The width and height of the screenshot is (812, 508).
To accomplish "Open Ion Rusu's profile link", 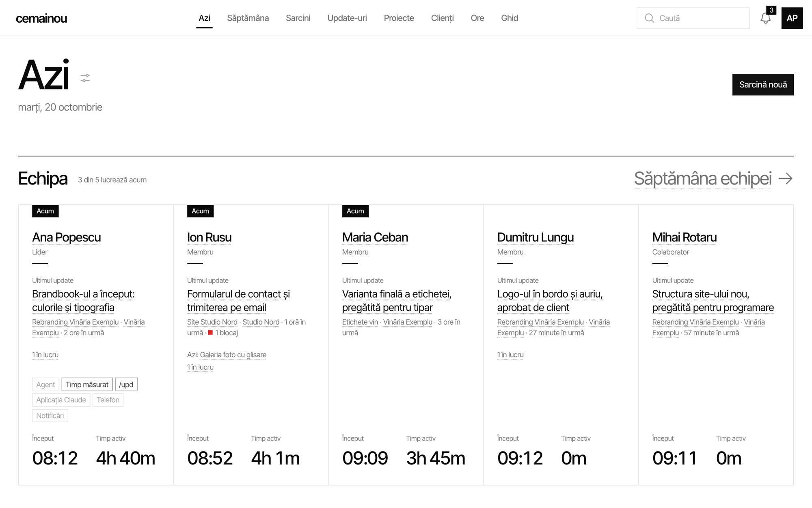I will tap(209, 237).
